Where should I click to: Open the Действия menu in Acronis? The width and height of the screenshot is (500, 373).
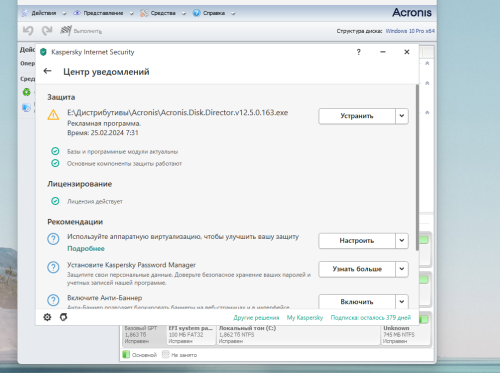44,13
